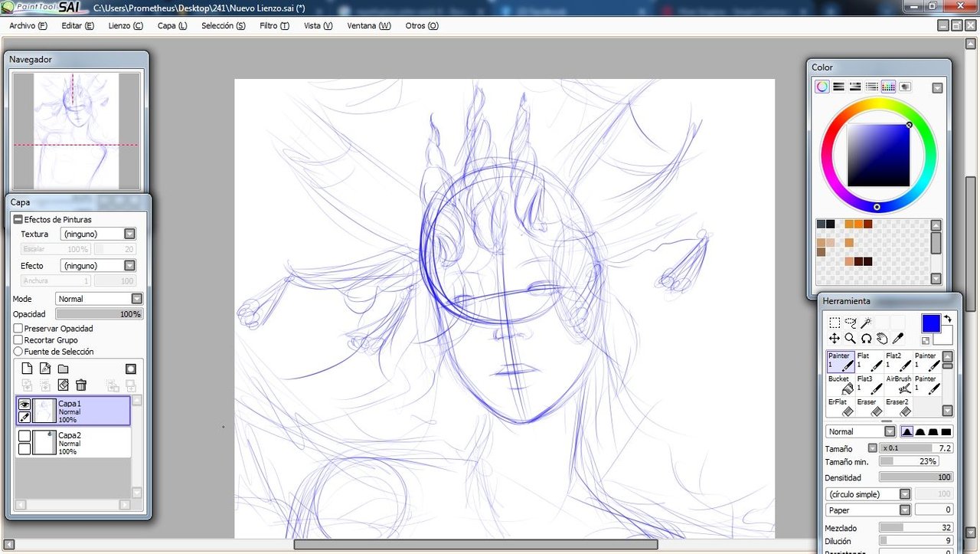Choose the Flat2 brush
This screenshot has height=554, width=980.
point(899,361)
